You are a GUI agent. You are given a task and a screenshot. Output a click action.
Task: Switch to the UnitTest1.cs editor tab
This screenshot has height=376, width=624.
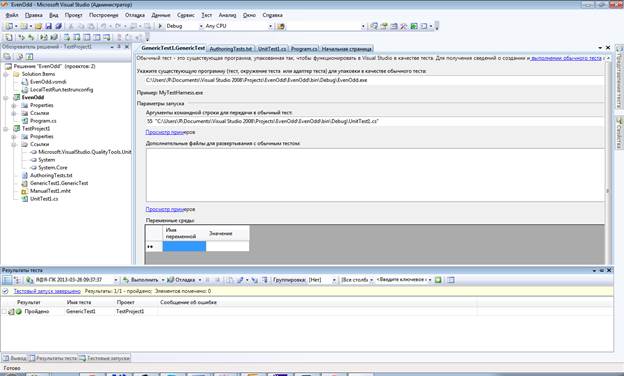point(272,49)
